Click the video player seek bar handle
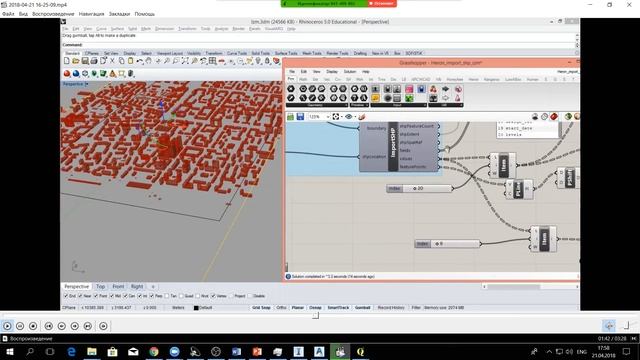 coord(316,316)
